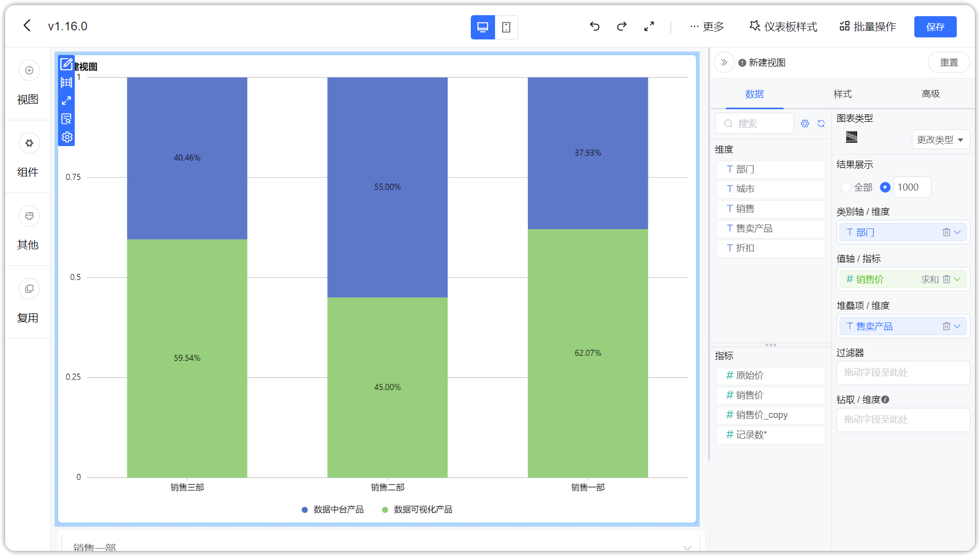
Task: Toggle 数据可视化产品 legend item
Action: coord(417,509)
